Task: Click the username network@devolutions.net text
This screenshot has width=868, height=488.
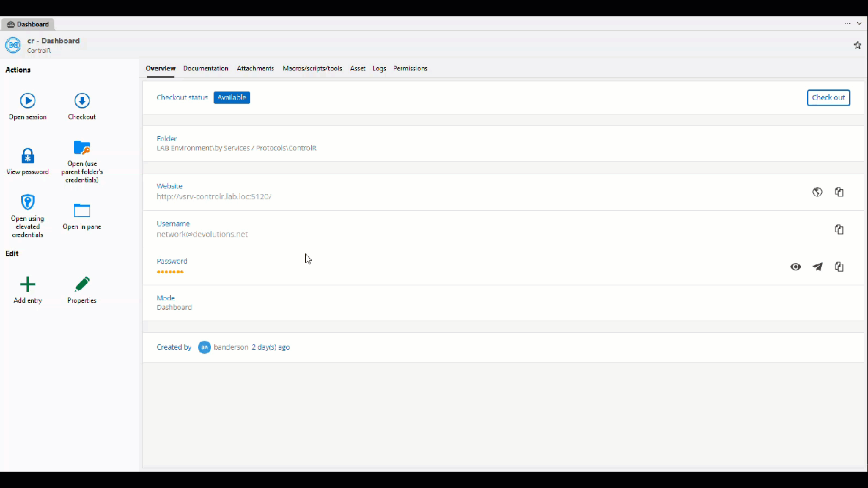Action: [202, 235]
